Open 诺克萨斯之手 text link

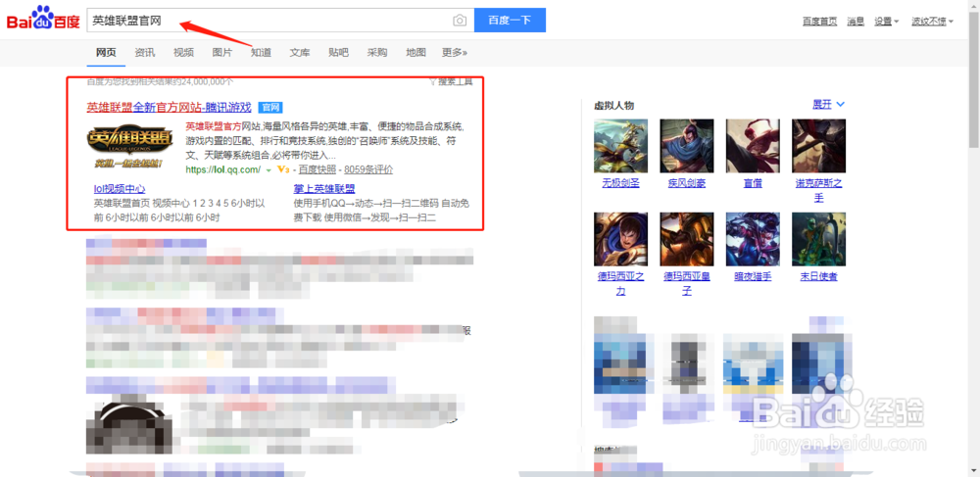tap(818, 190)
